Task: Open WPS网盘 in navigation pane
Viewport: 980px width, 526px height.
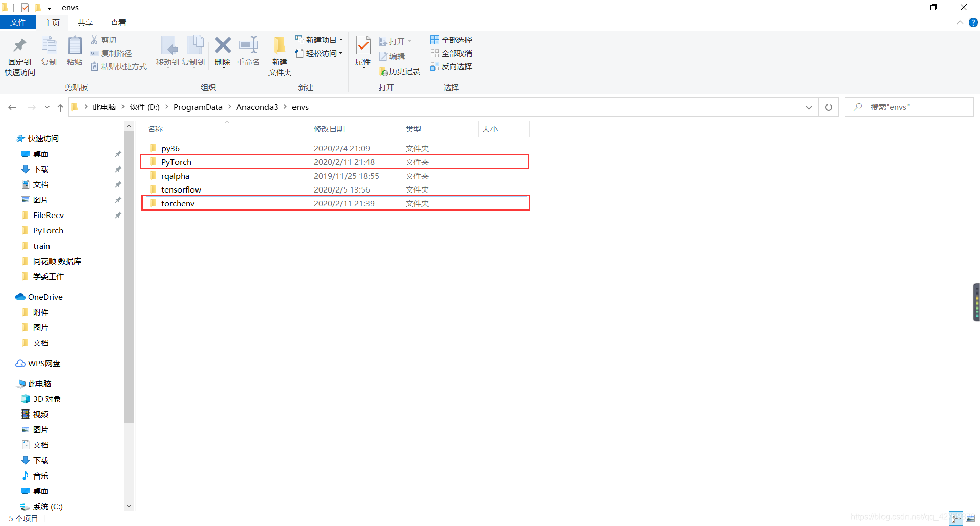Action: click(38, 363)
